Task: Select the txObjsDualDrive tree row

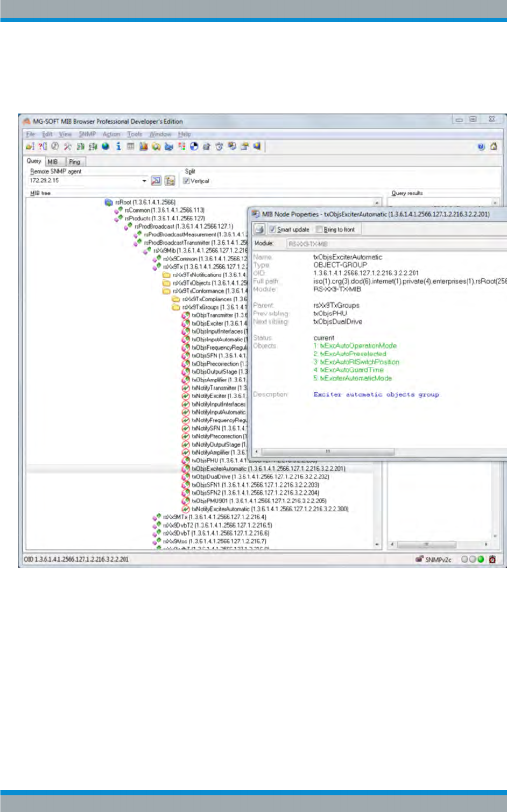Action: 260,477
